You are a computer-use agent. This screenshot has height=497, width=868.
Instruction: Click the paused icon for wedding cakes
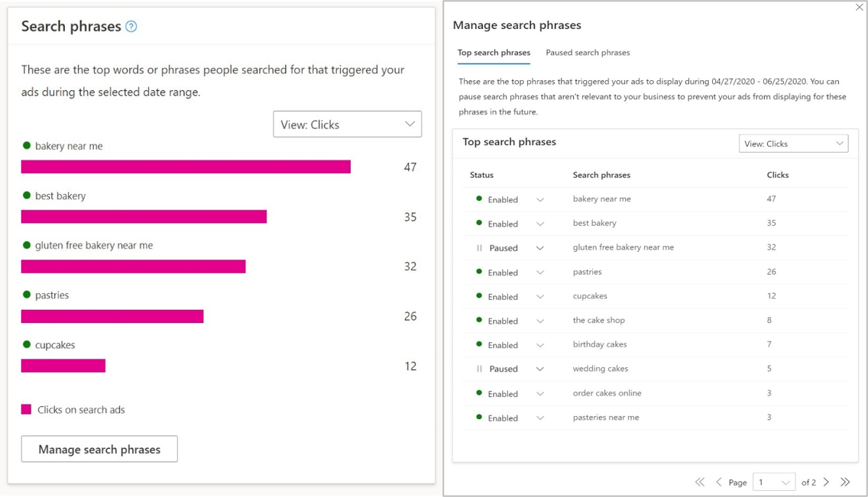point(479,369)
